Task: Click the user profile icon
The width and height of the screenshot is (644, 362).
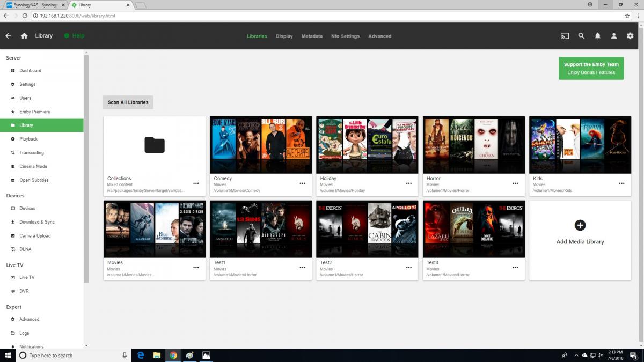Action: (x=614, y=36)
